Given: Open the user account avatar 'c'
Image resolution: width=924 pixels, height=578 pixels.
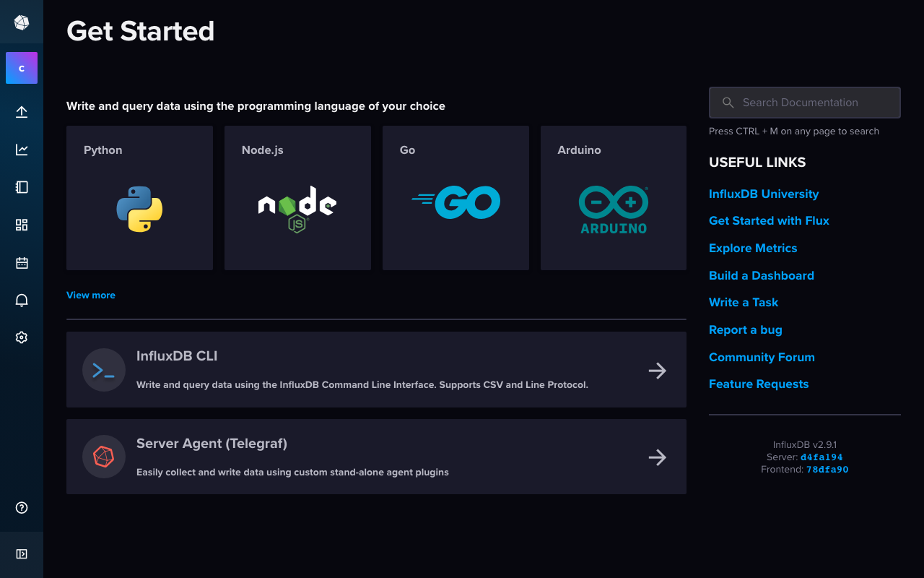Looking at the screenshot, I should [x=22, y=68].
